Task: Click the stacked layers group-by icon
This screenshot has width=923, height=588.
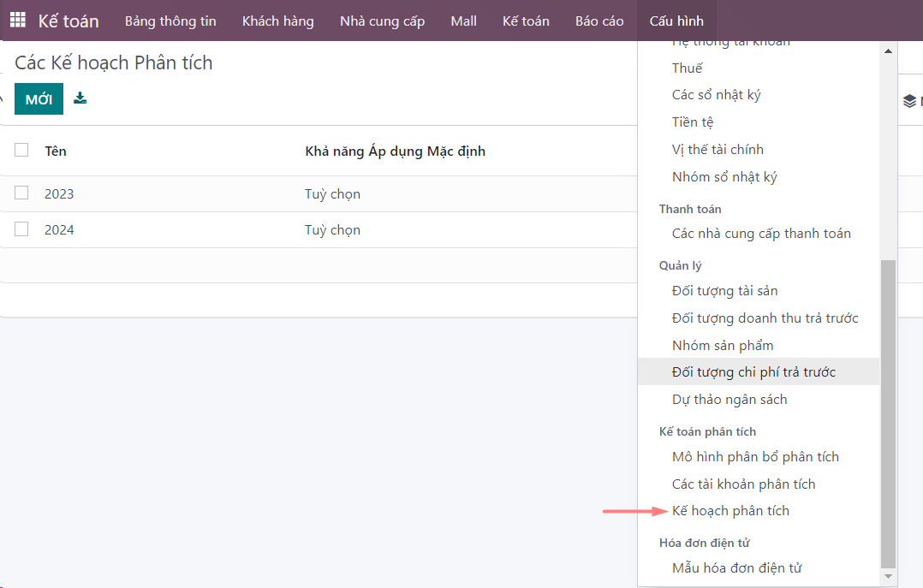Action: click(x=909, y=101)
